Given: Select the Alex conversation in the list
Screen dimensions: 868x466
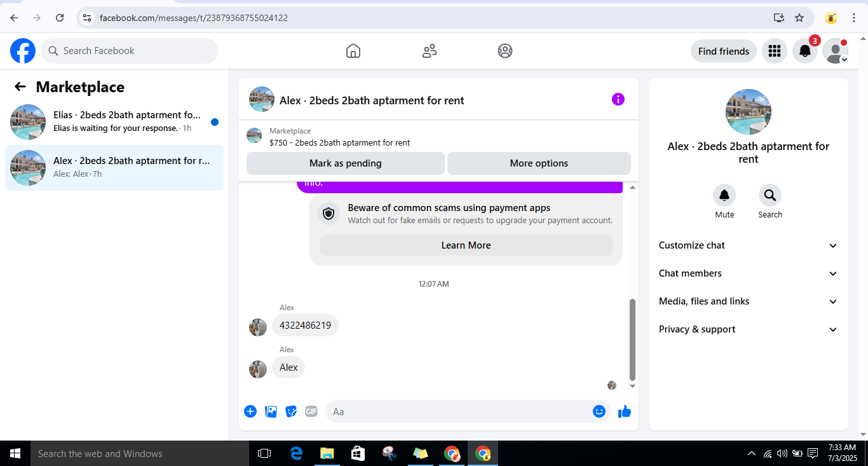Looking at the screenshot, I should (x=114, y=168).
